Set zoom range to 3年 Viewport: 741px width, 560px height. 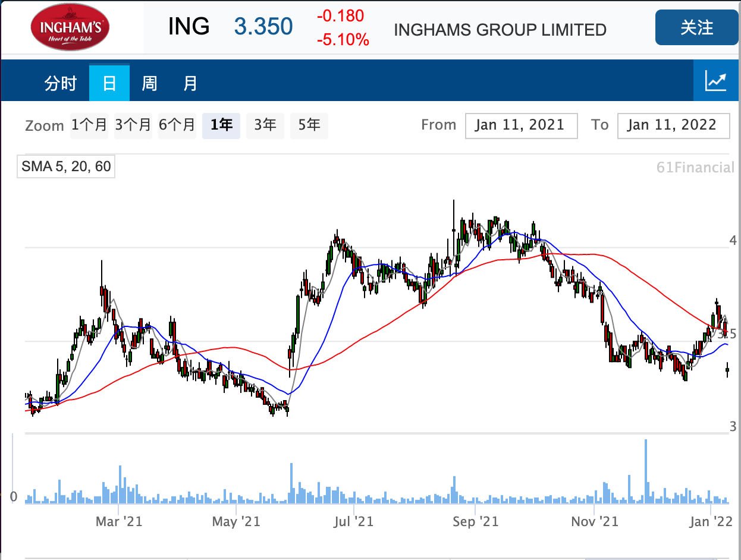265,125
